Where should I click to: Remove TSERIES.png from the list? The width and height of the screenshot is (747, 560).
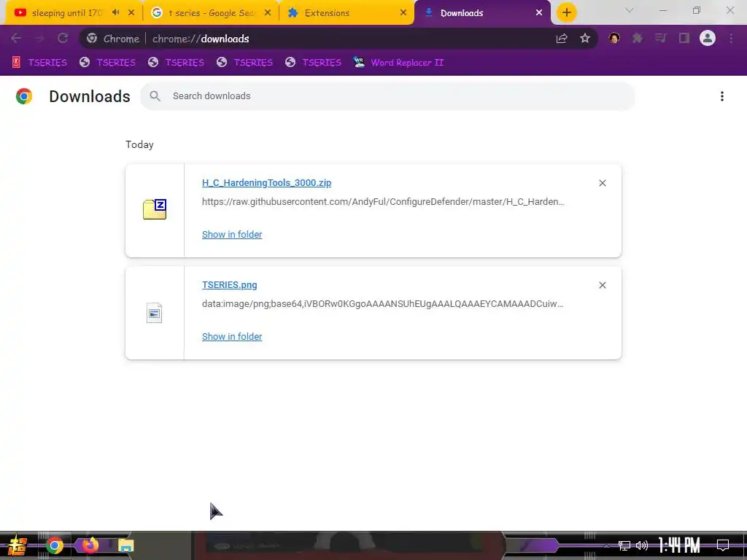602,285
